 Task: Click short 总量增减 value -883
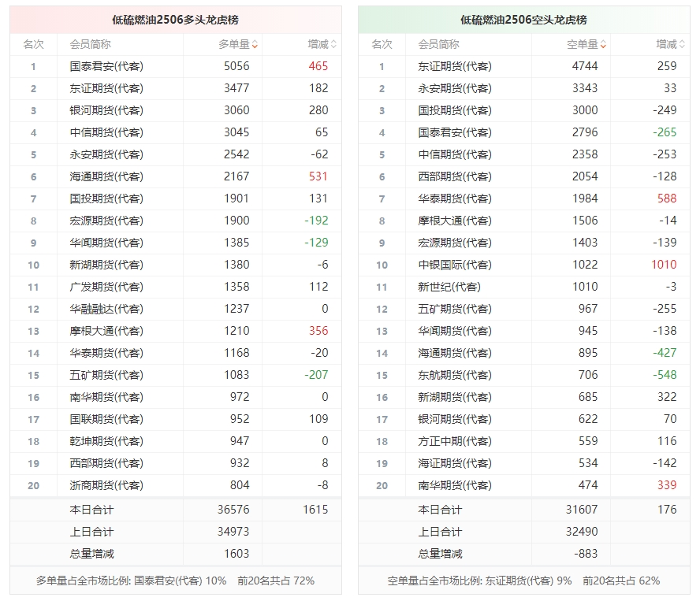586,554
